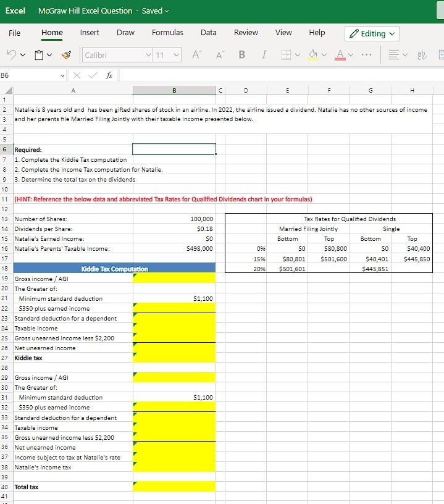Select the Format Painter brush
The image size is (444, 504).
tap(67, 55)
